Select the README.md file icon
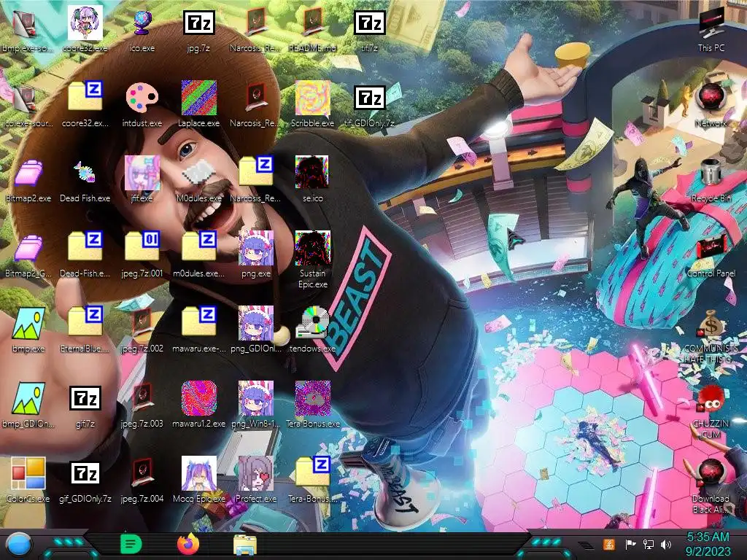 point(312,23)
